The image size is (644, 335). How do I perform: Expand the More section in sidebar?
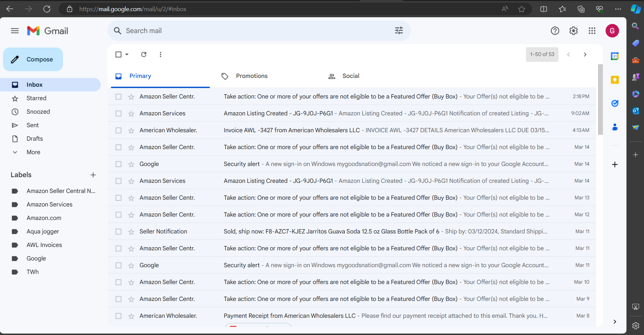point(33,152)
